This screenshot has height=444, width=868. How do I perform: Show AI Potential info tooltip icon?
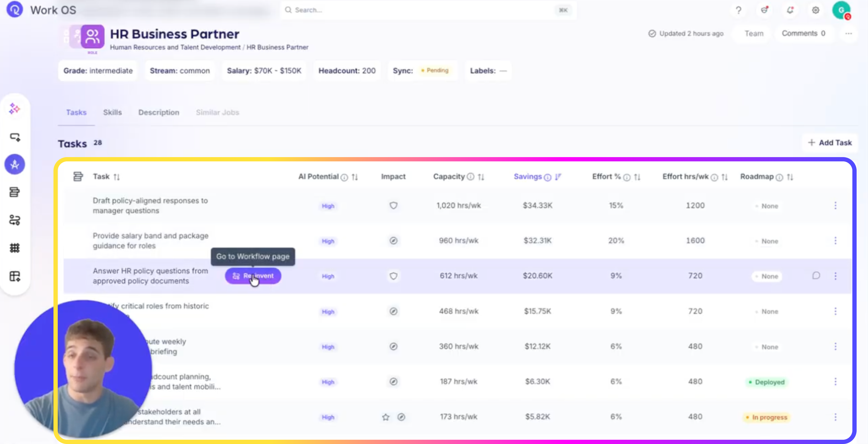pos(344,177)
